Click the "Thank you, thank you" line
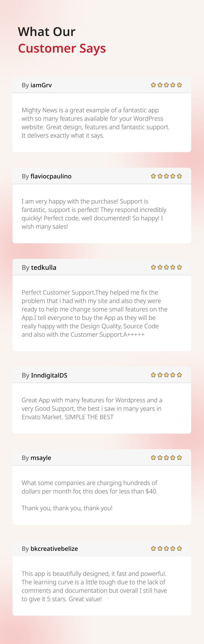The width and height of the screenshot is (204, 644). tap(67, 508)
